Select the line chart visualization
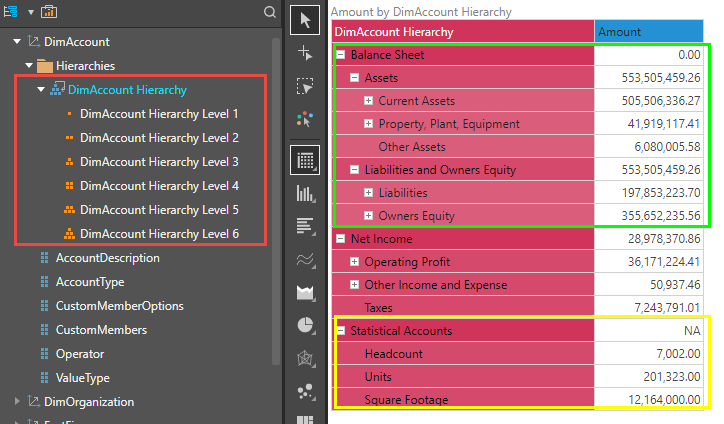Image resolution: width=724 pixels, height=424 pixels. [306, 260]
